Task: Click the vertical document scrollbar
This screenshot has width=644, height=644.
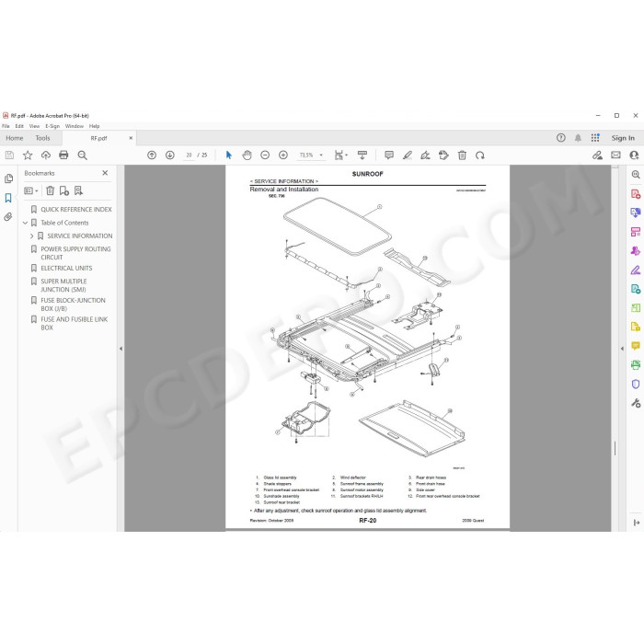Action: 615,349
